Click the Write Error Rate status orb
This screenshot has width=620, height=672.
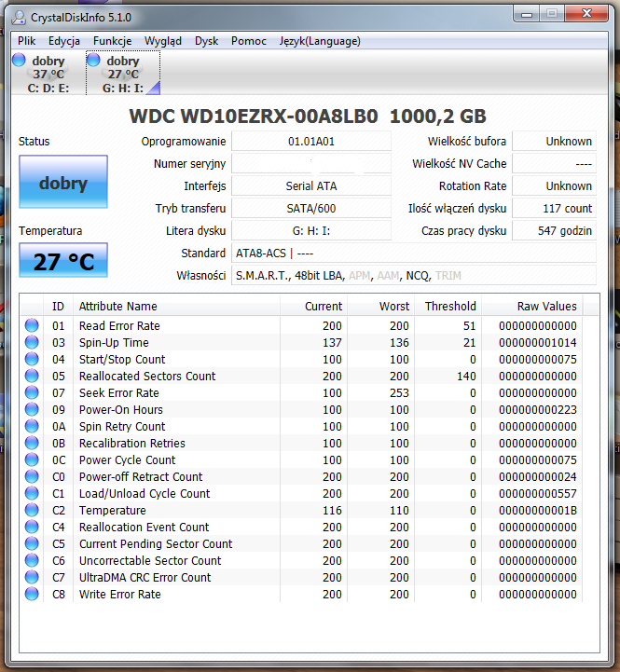pos(32,594)
